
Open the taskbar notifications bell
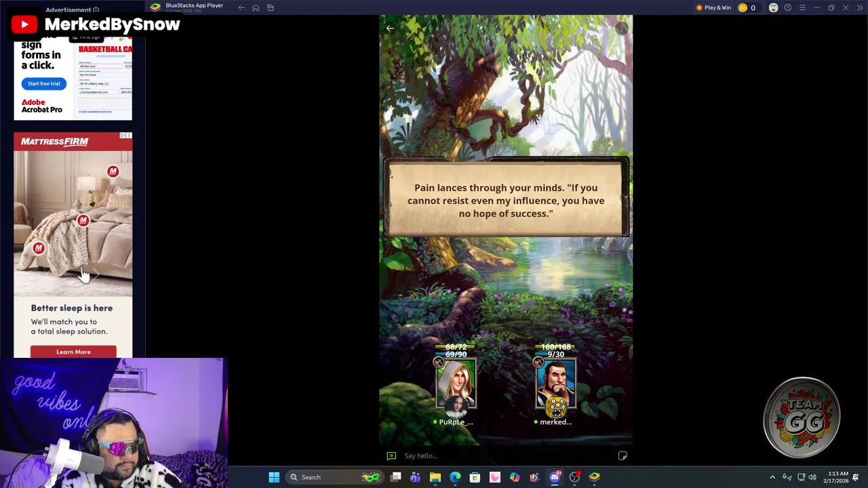pos(856,477)
